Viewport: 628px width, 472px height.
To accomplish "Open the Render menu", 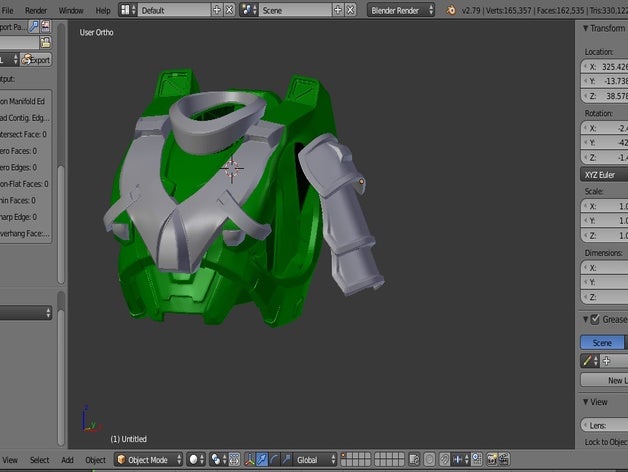I will tap(36, 9).
